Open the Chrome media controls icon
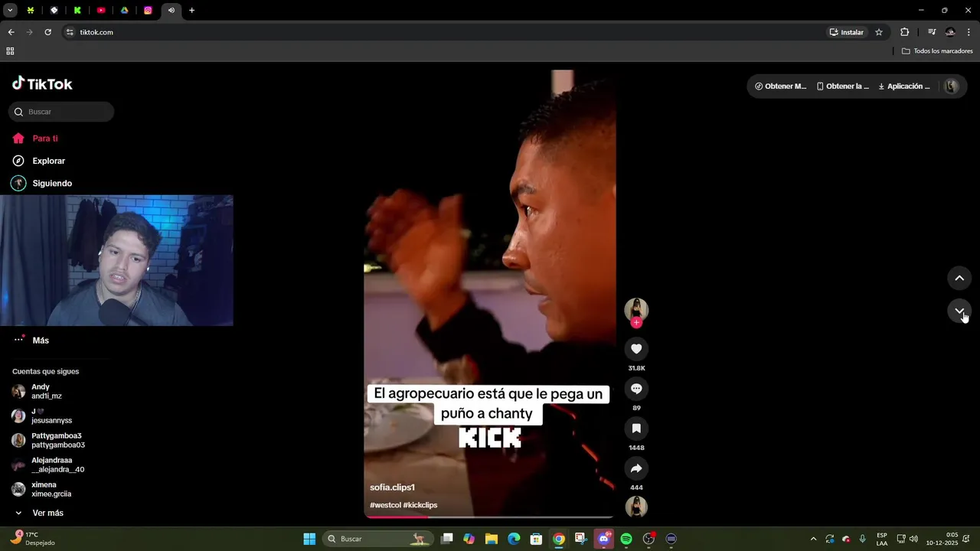The height and width of the screenshot is (551, 980). point(932,32)
